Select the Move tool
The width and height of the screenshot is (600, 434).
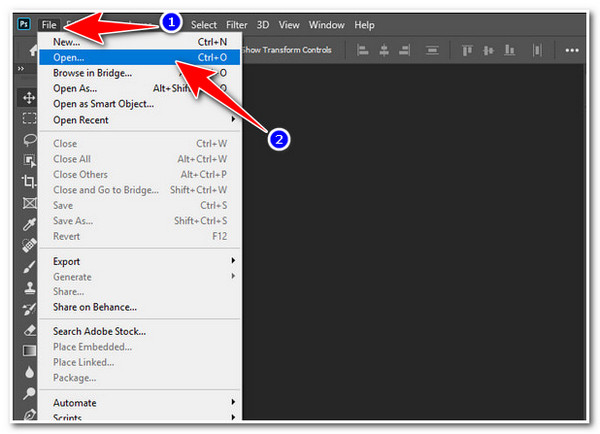29,98
